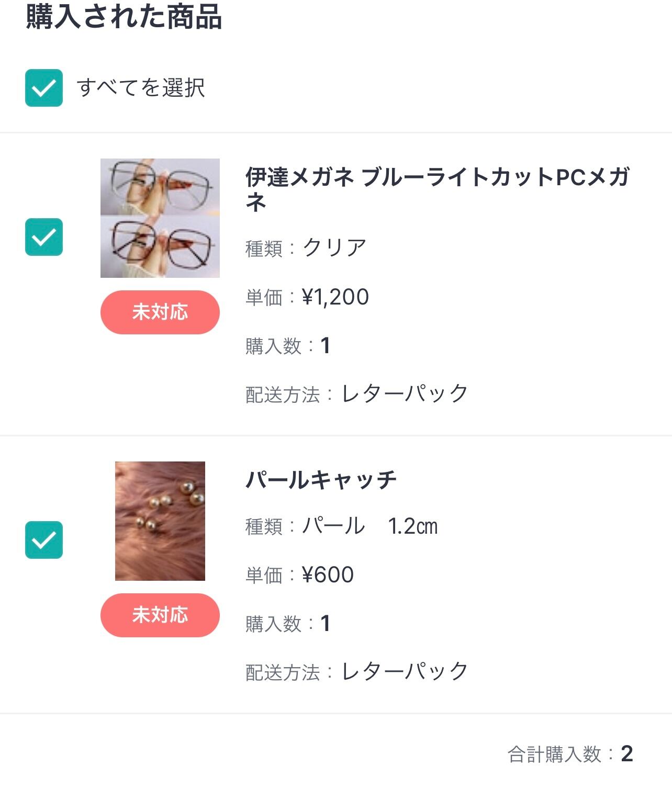Click the ¥600 unit price
This screenshot has height=800, width=672.
[x=328, y=575]
